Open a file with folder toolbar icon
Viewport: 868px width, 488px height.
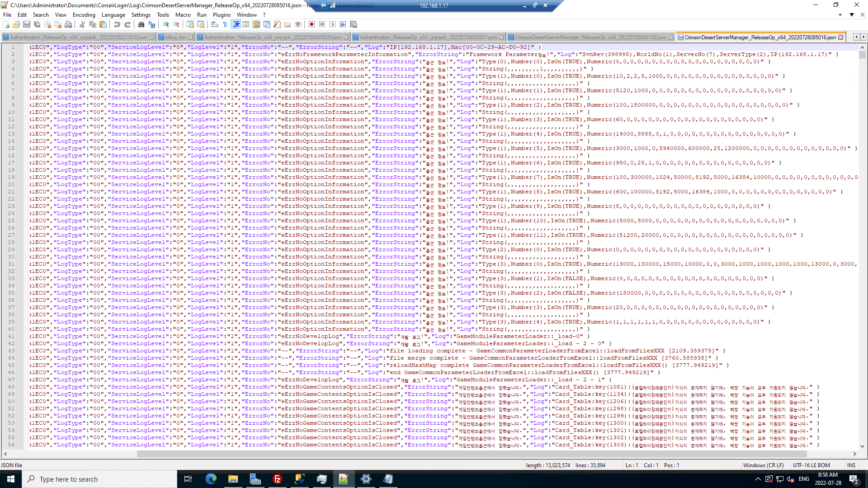pos(17,24)
